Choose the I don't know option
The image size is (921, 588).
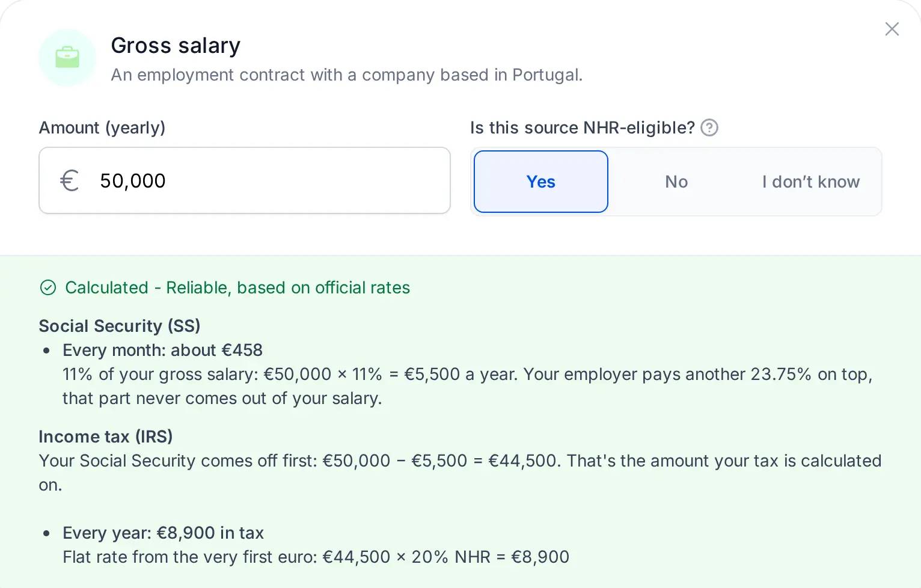pos(811,182)
